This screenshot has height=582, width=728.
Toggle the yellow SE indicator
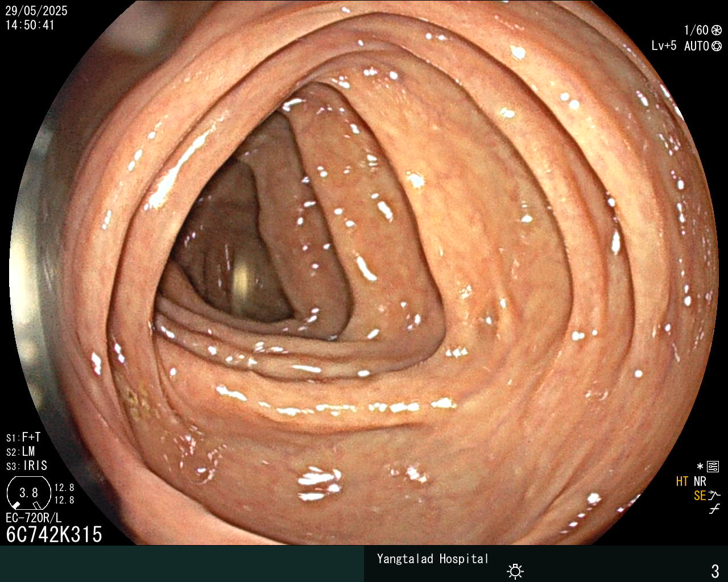[x=700, y=496]
